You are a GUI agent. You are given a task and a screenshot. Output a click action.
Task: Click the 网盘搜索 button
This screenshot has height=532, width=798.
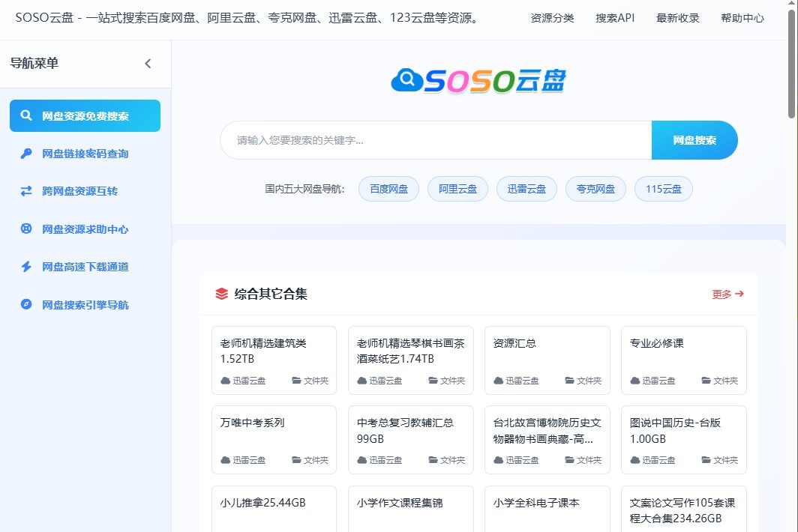click(694, 140)
